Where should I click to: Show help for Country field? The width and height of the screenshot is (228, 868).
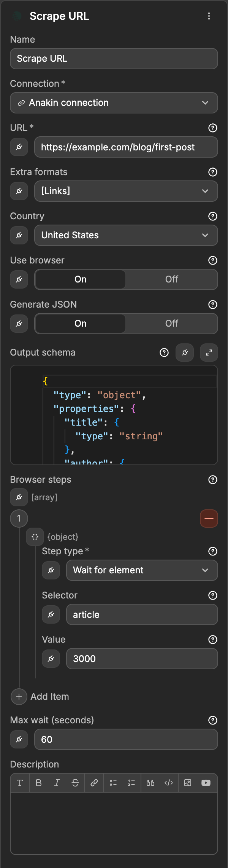tap(213, 216)
